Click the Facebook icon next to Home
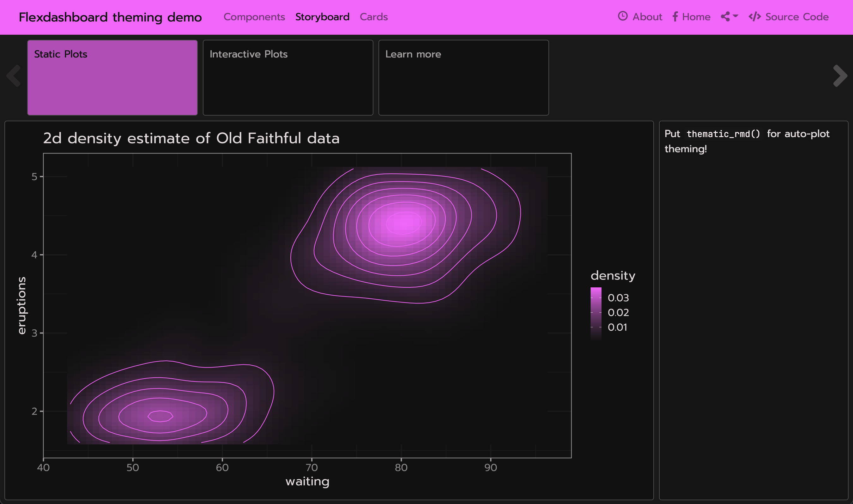The image size is (853, 504). (675, 17)
